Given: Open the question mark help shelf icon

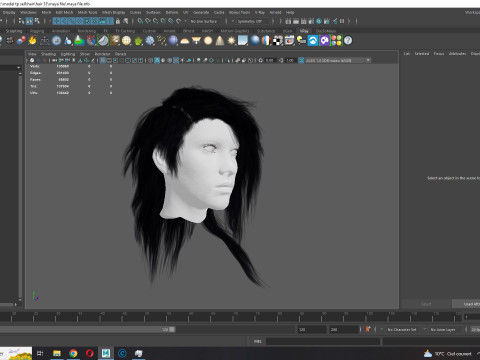Looking at the screenshot, I should pos(348,41).
